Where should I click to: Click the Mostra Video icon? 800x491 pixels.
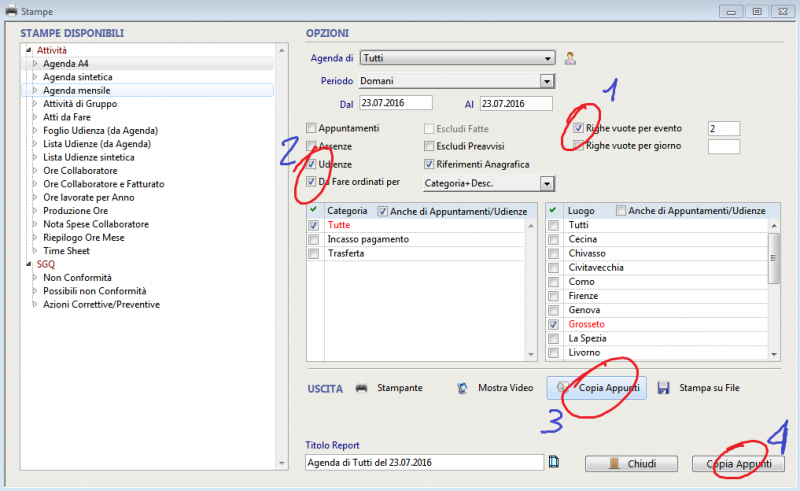463,387
